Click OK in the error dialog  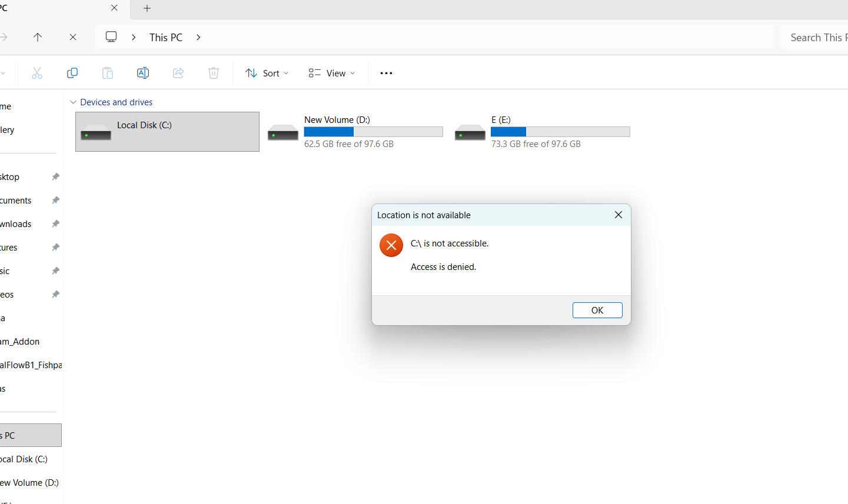[597, 310]
